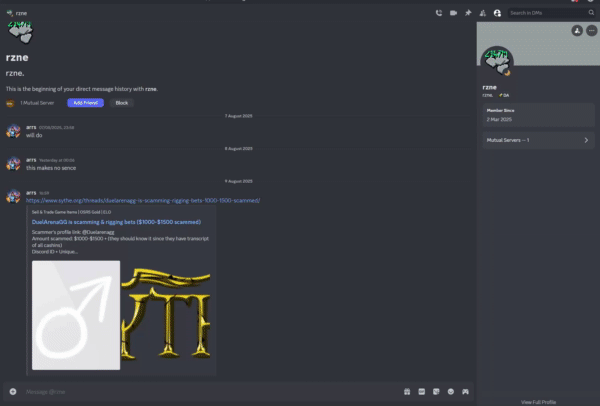The height and width of the screenshot is (406, 600).
Task: Click 'Sell & Trade Game Items' embed source
Action: (72, 212)
